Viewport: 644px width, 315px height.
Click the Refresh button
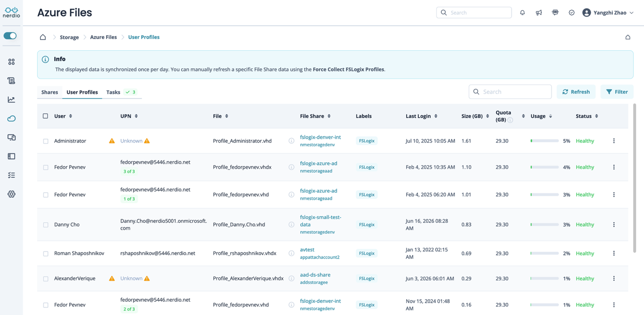coord(576,92)
